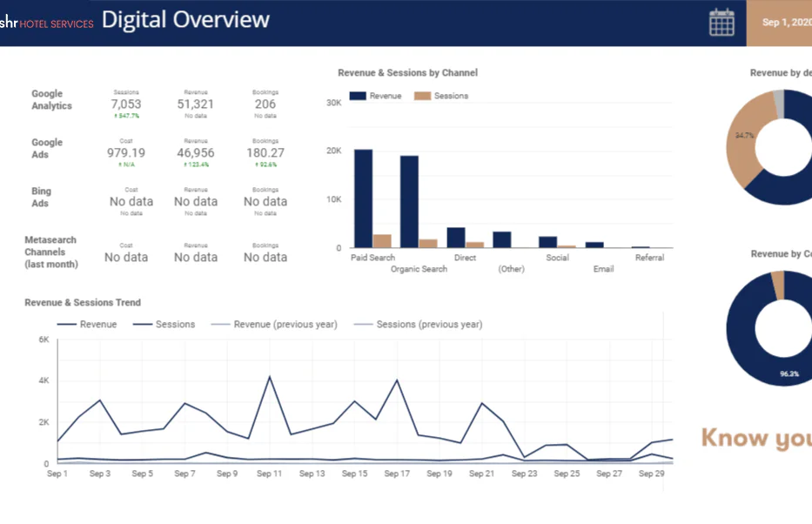Open the calendar date picker icon
The width and height of the screenshot is (812, 524).
pyautogui.click(x=721, y=23)
